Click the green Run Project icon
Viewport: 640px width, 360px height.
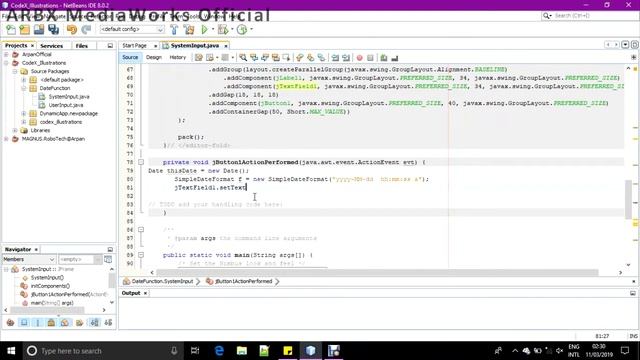[x=204, y=29]
